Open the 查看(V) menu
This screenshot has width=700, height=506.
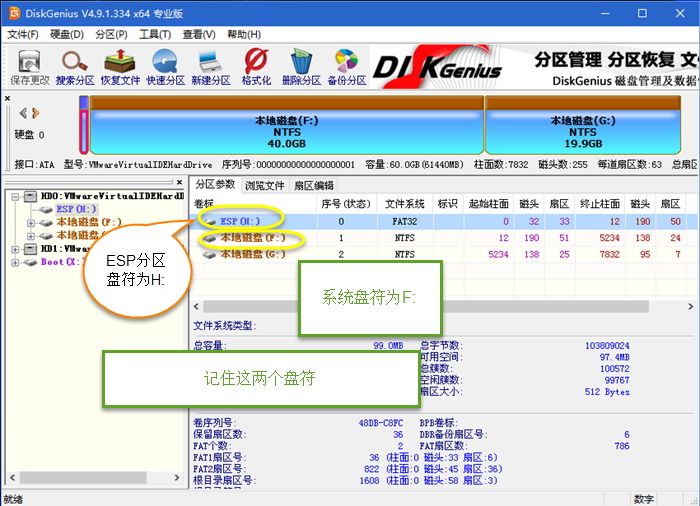pyautogui.click(x=199, y=34)
